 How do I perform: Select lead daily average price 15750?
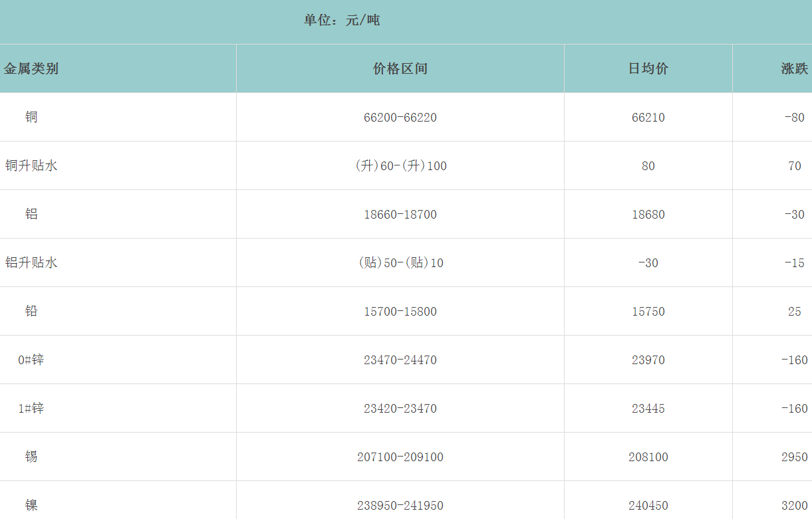648,312
